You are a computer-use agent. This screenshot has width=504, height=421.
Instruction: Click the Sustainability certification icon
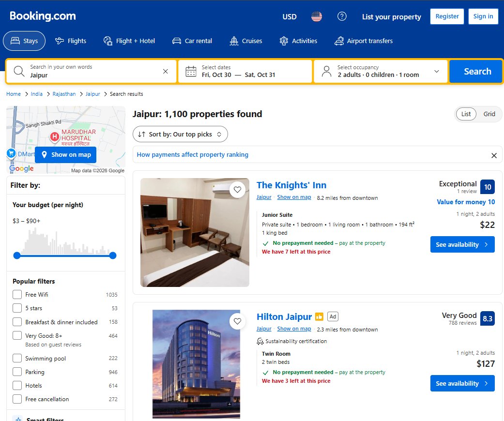(260, 341)
